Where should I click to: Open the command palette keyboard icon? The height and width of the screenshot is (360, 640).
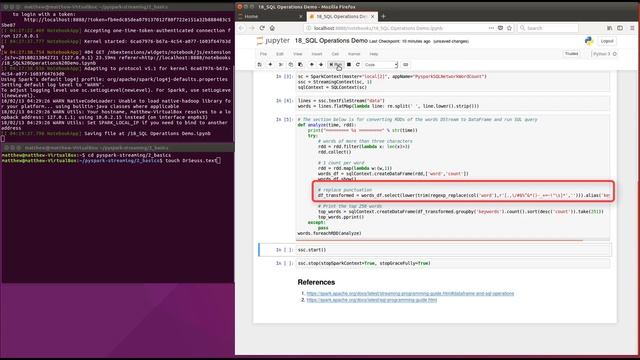tap(405, 64)
